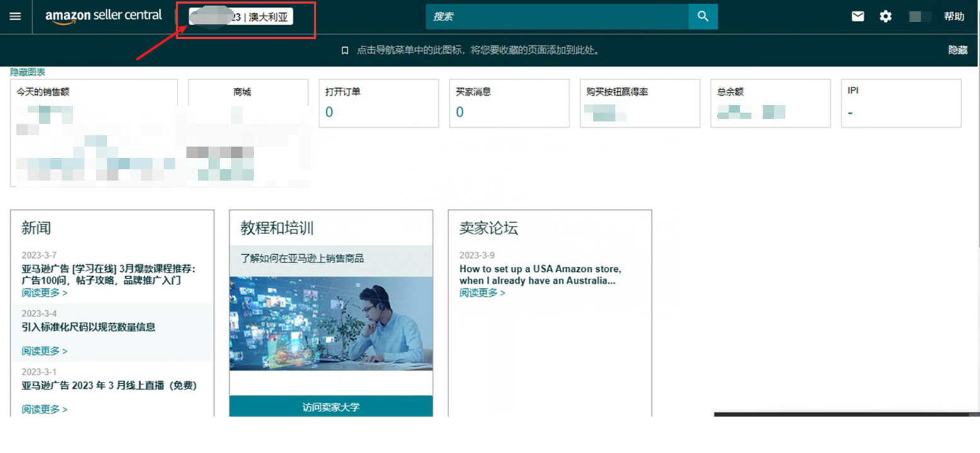Open the 帮助 help link
This screenshot has height=453, width=980.
(x=954, y=16)
